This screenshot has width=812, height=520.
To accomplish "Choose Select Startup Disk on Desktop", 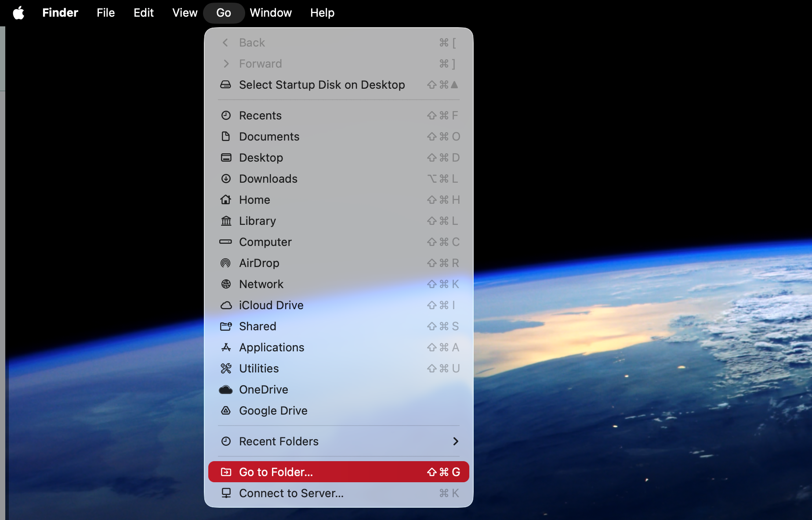I will [322, 85].
